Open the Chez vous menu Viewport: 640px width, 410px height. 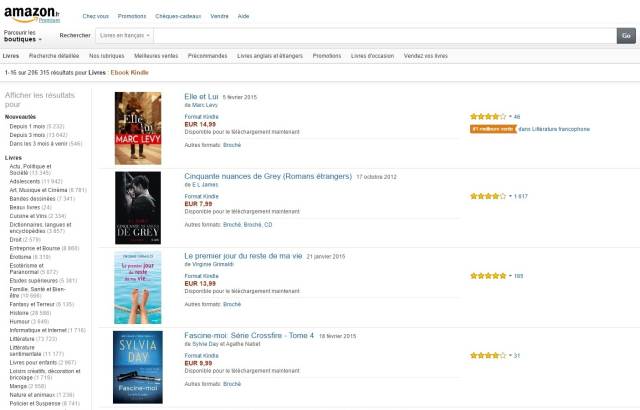tap(96, 16)
